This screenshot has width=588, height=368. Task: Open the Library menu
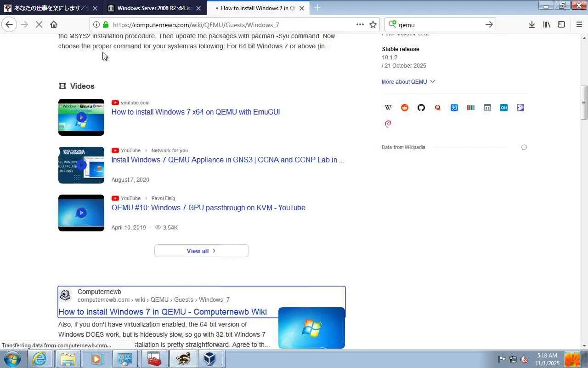(x=547, y=24)
